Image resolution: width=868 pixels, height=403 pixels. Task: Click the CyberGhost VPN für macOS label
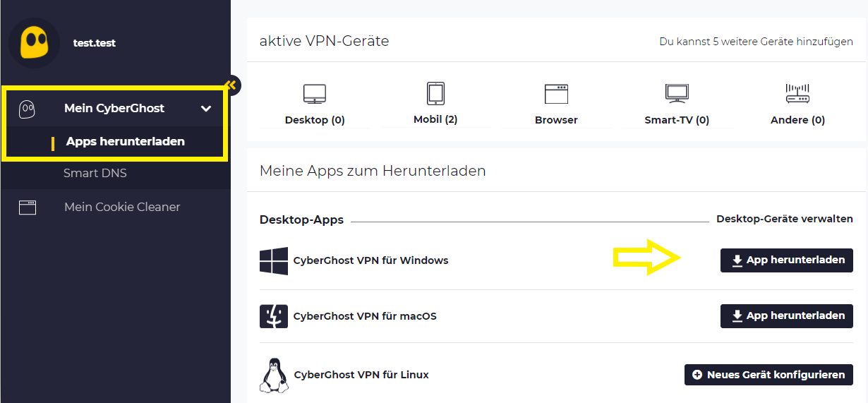pos(365,316)
